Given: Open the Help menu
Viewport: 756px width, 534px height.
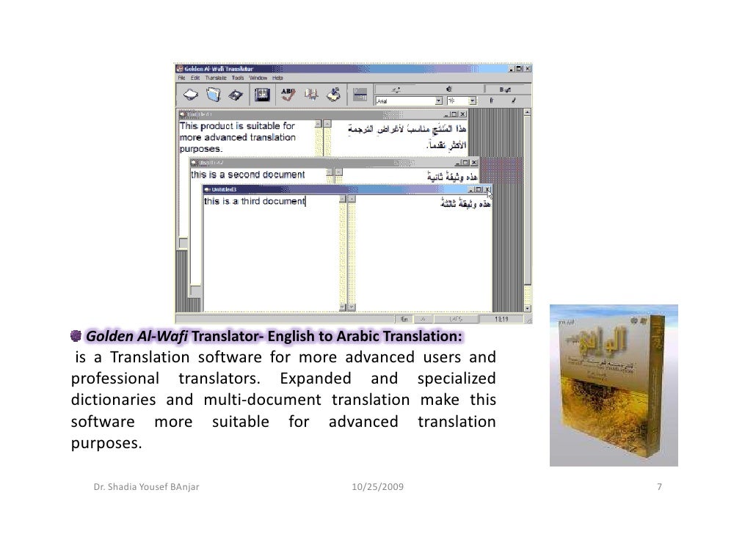Looking at the screenshot, I should pyautogui.click(x=277, y=78).
